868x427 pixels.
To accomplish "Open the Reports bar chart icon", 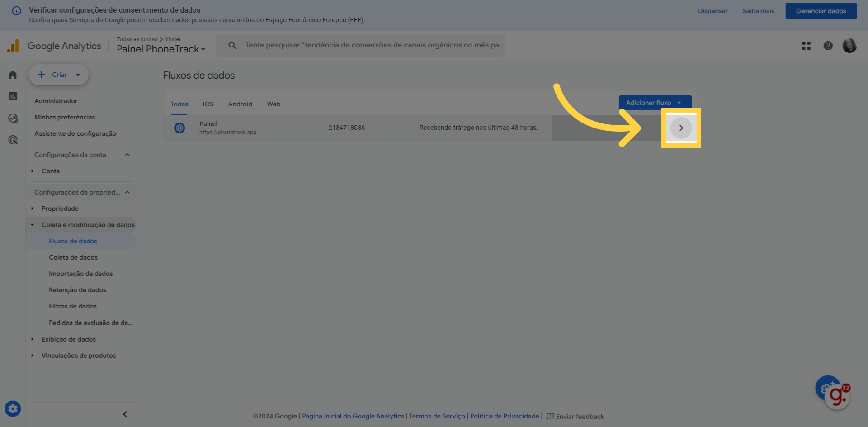I will pyautogui.click(x=13, y=96).
